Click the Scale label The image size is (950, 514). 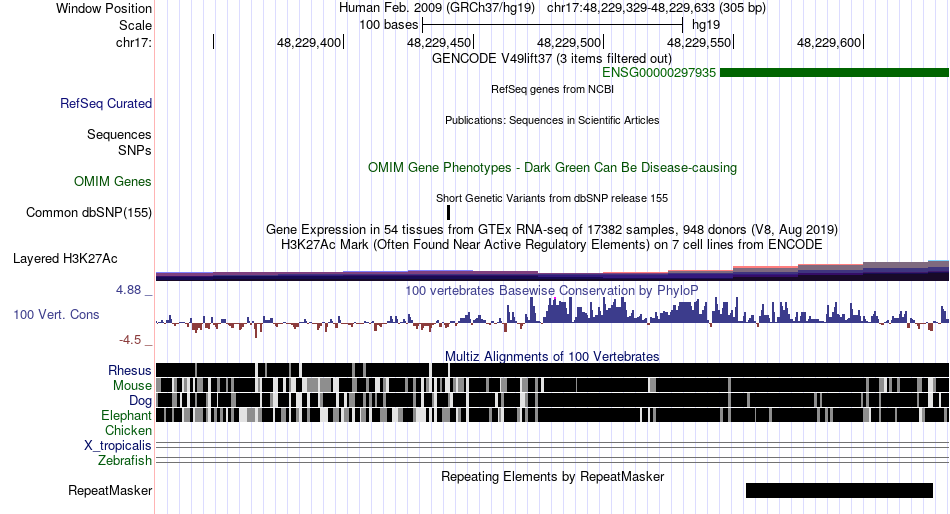135,25
